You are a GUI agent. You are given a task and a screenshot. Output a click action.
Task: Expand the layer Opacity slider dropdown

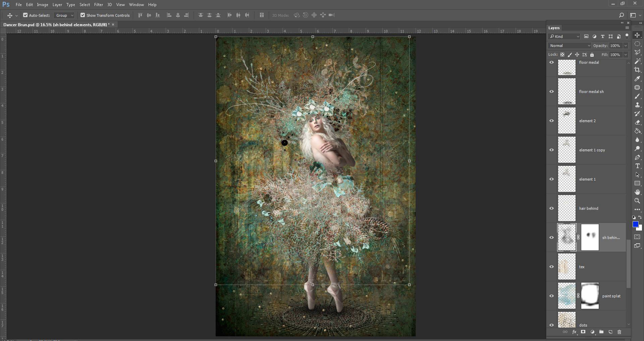point(626,46)
